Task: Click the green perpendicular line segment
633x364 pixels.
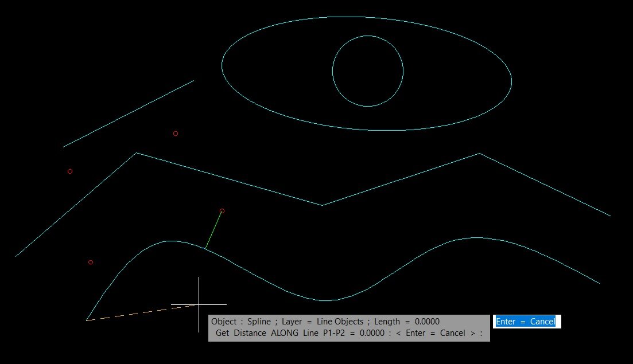Action: (213, 229)
